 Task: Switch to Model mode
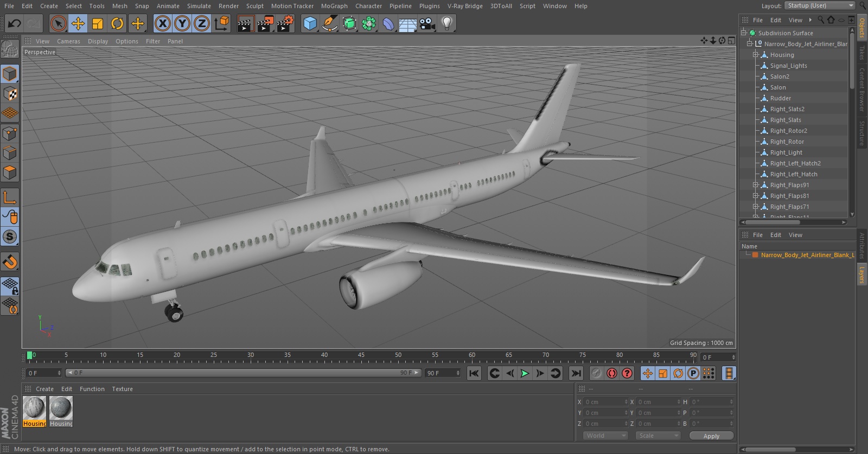pos(10,73)
